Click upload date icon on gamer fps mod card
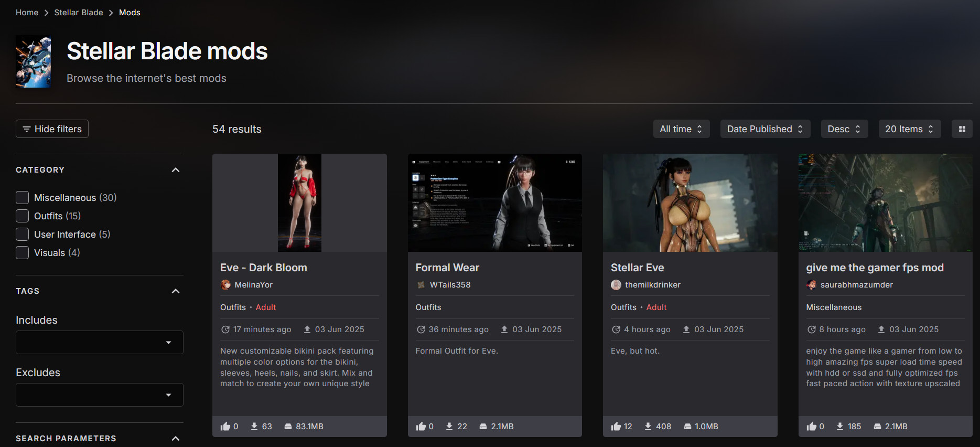 [x=881, y=329]
